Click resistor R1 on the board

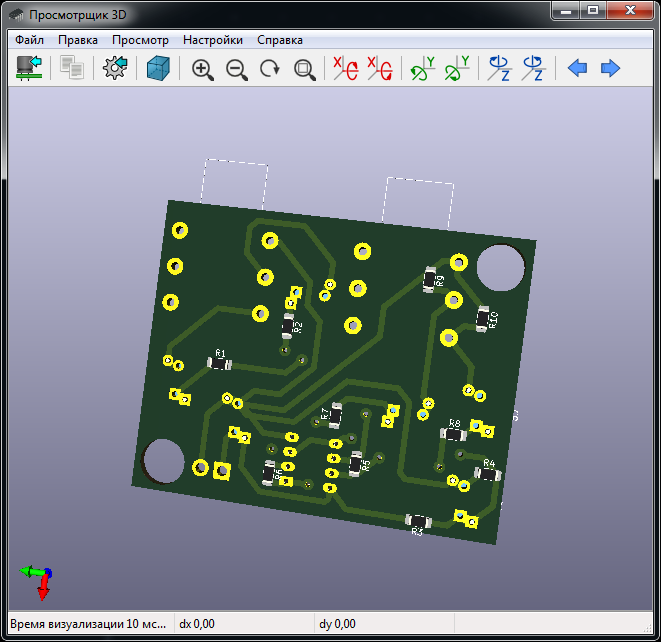220,363
